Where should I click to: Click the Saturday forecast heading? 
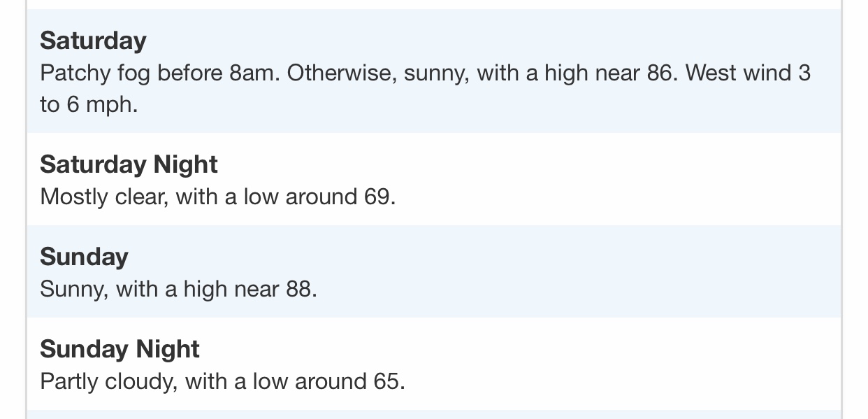pos(93,41)
